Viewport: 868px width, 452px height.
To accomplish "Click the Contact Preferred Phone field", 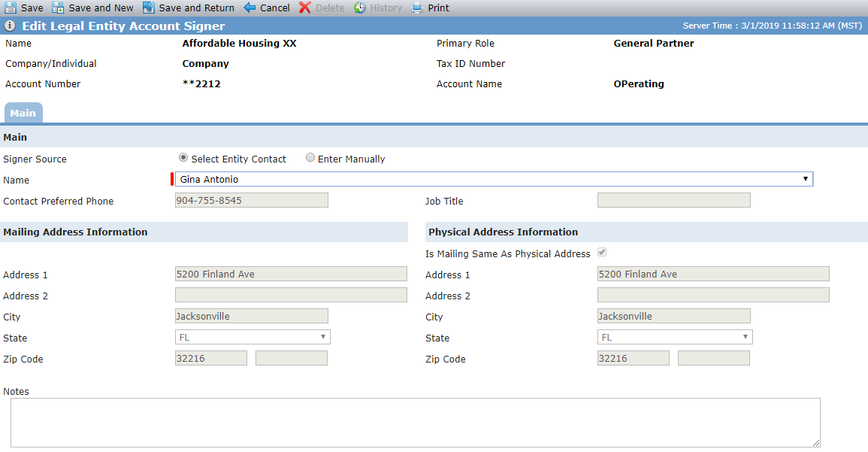I will coord(251,200).
